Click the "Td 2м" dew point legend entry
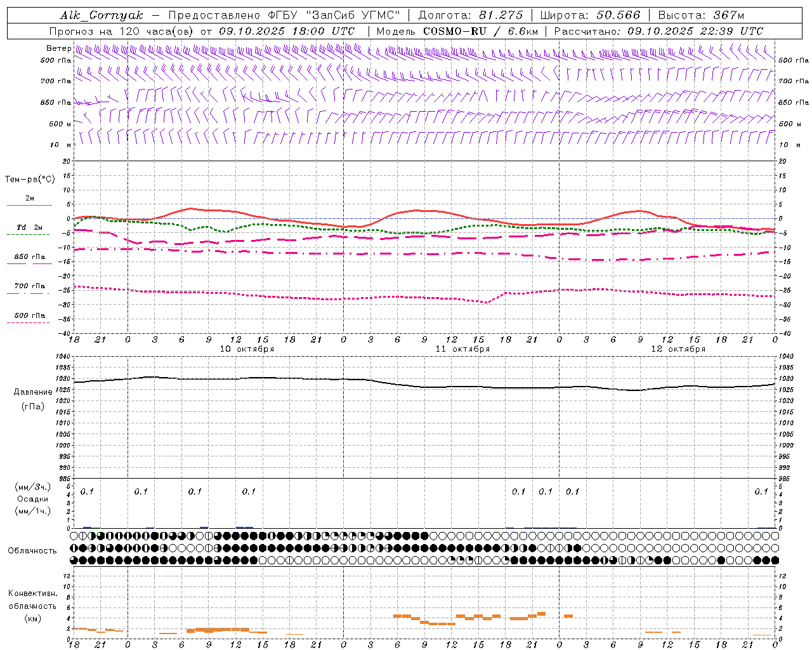The image size is (812, 650). (29, 227)
